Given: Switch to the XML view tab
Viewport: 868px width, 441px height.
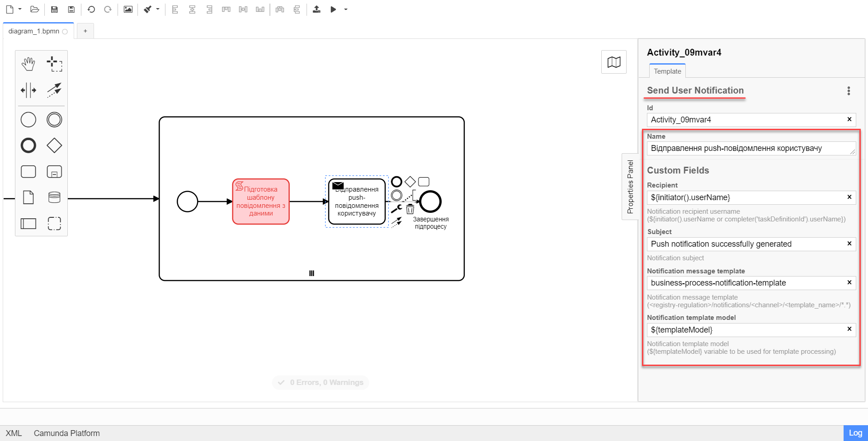Looking at the screenshot, I should [14, 433].
